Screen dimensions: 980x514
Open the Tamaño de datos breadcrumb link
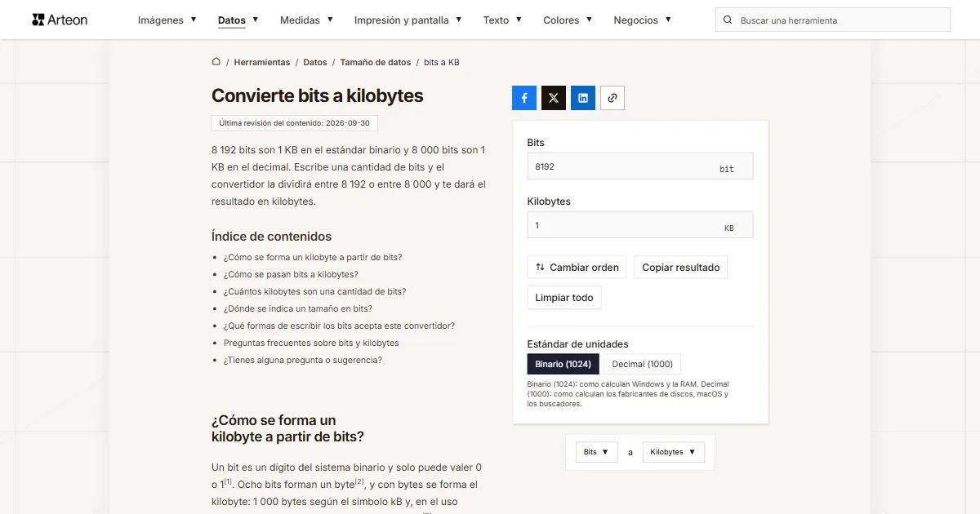click(376, 62)
